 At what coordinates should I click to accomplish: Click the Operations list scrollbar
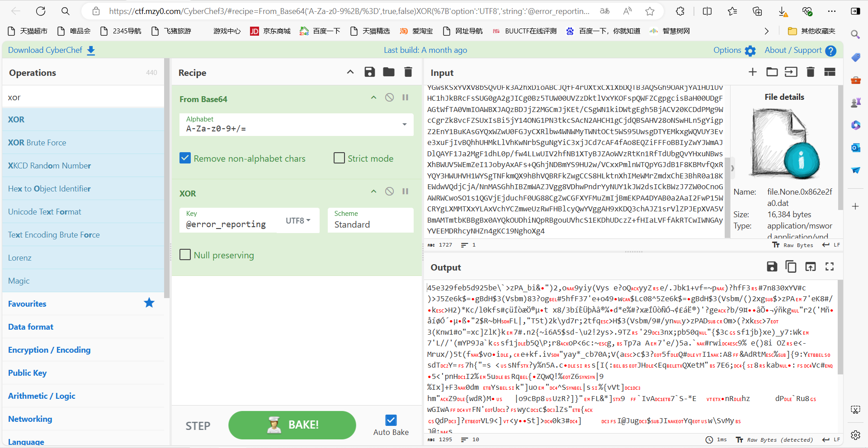tap(167, 178)
